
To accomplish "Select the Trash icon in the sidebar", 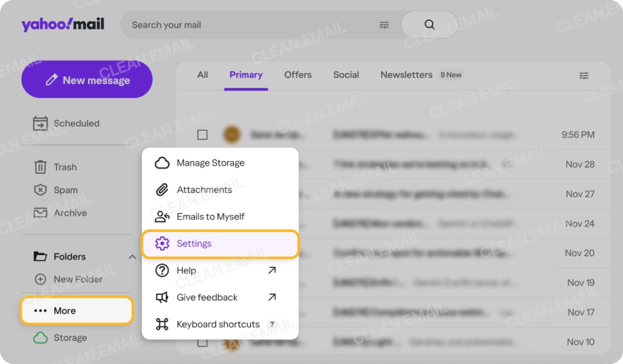I will (x=40, y=167).
